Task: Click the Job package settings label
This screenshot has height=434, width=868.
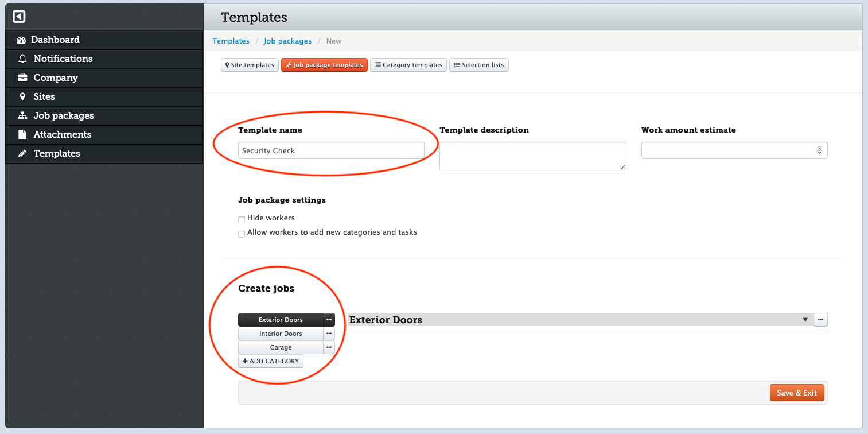Action: pos(282,200)
